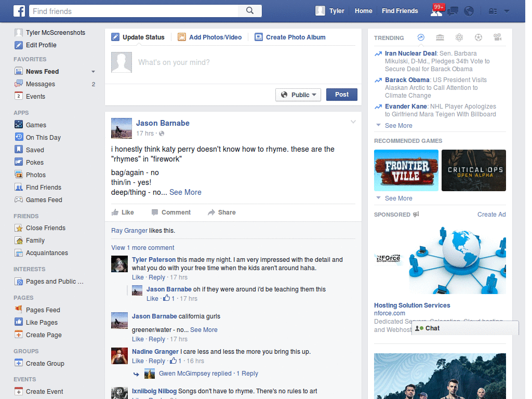
Task: Go to Home in top bar
Action: pyautogui.click(x=363, y=11)
